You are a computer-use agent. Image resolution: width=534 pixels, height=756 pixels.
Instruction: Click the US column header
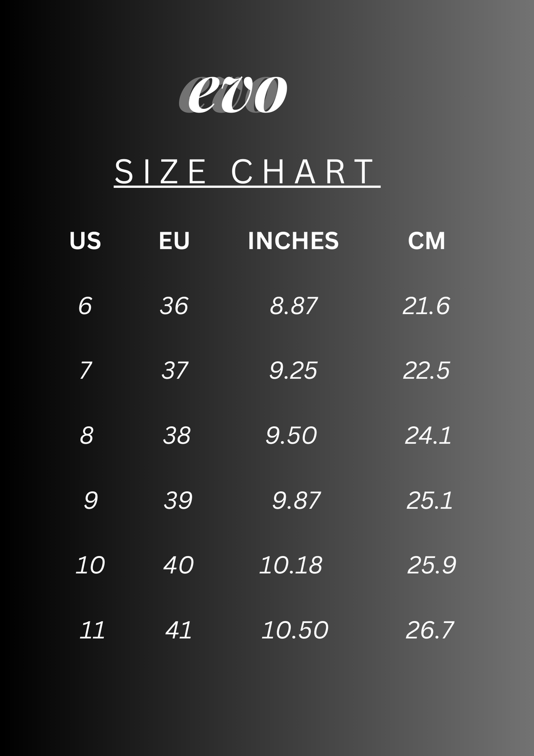pyautogui.click(x=85, y=241)
